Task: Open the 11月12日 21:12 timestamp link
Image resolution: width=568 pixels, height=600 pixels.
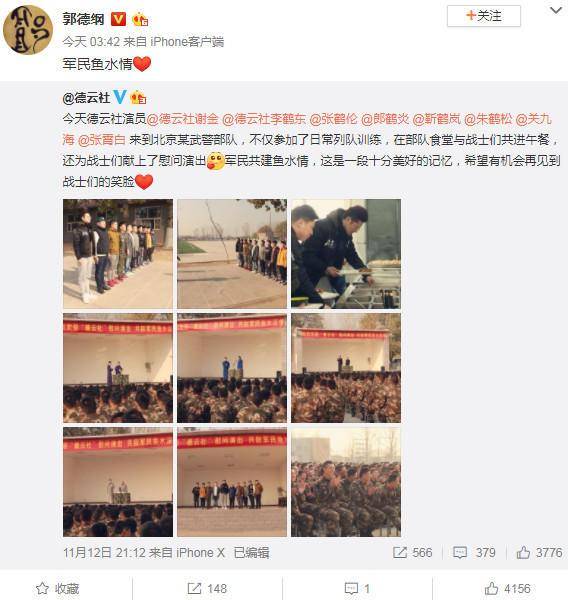Action: point(104,553)
